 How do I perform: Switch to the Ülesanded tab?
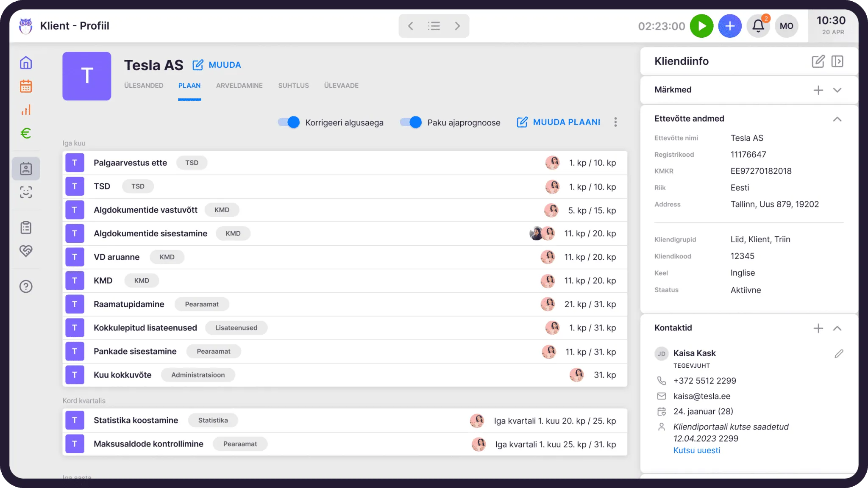144,86
